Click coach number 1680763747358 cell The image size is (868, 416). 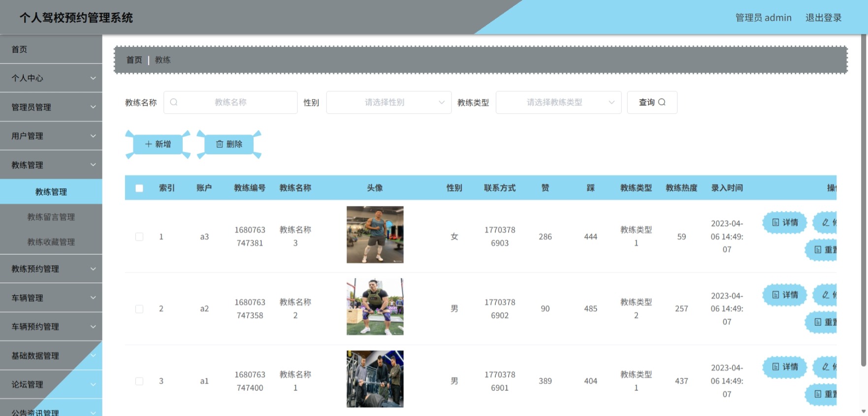pos(250,309)
